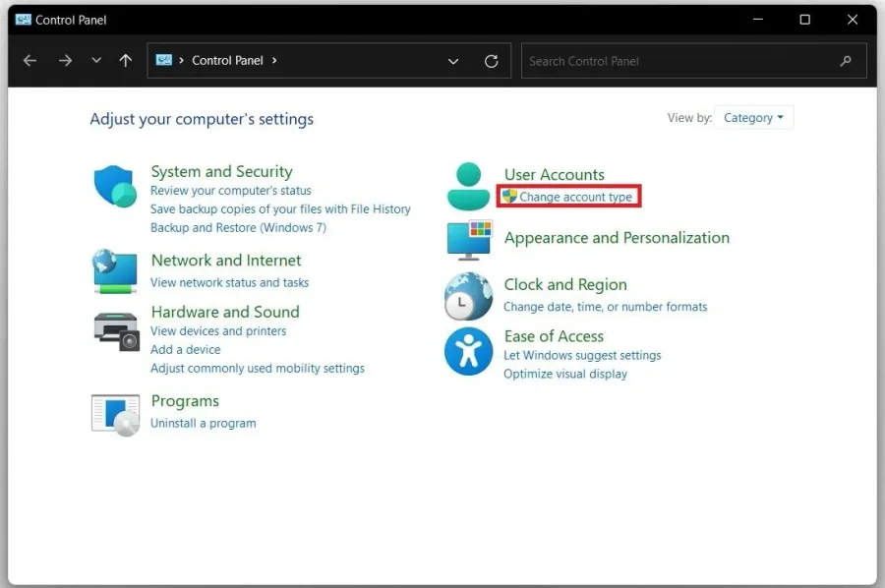This screenshot has width=885, height=588.
Task: Click Let Windows suggest settings link
Action: (x=582, y=355)
